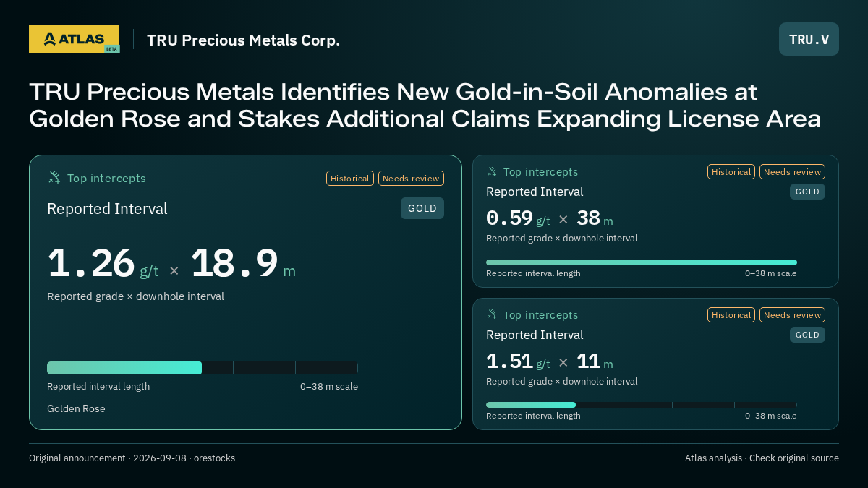This screenshot has width=868, height=488.
Task: Click the 18.9 m interval length bar
Action: point(203,368)
